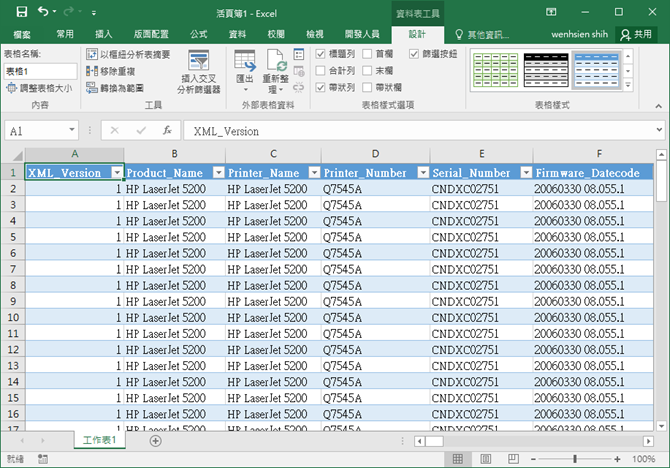Select the 工作表1 sheet tab
Screen dimensions: 670x468
(x=100, y=440)
